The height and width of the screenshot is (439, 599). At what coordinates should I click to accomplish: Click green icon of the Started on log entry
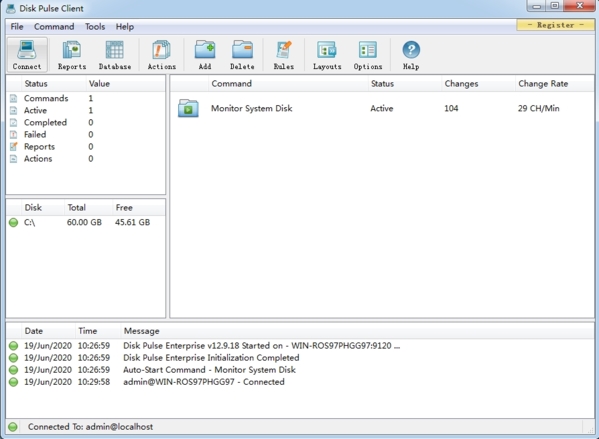(x=13, y=346)
